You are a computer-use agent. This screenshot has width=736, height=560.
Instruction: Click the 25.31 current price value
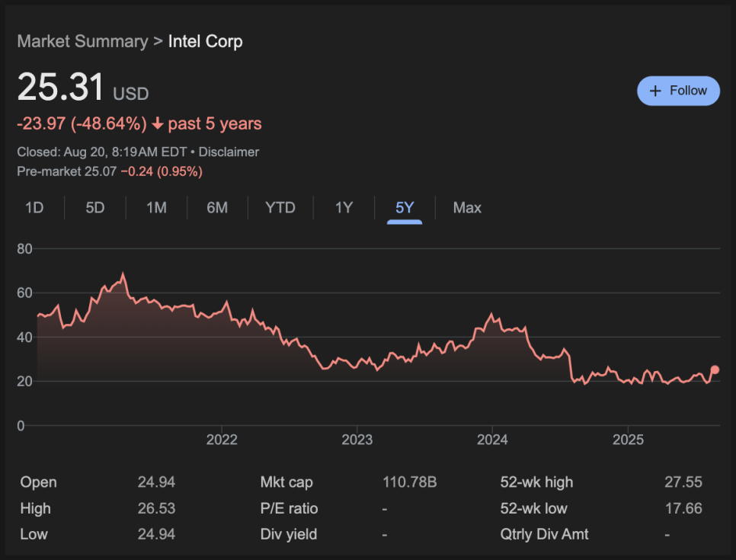(x=60, y=87)
